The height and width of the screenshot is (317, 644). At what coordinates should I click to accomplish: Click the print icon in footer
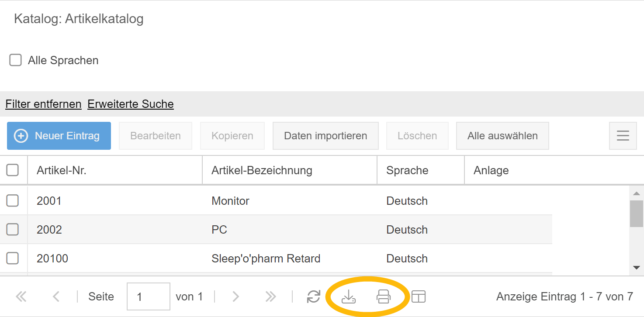pyautogui.click(x=383, y=297)
